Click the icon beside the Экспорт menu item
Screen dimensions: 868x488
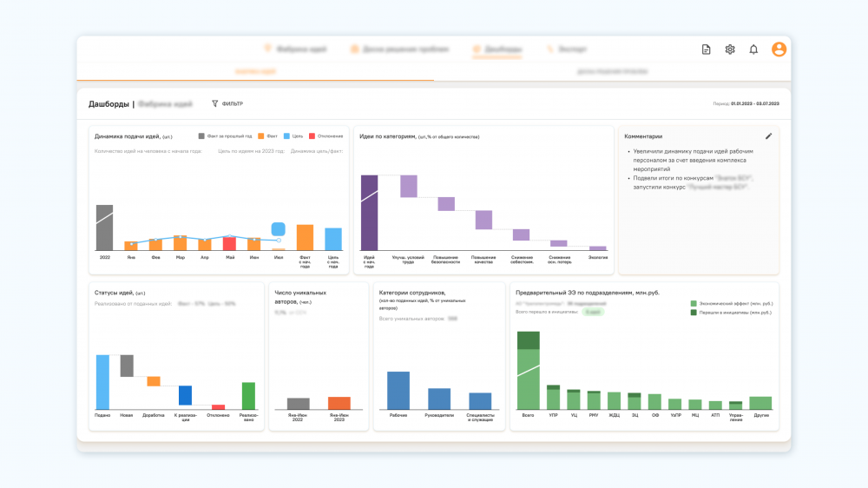click(550, 49)
